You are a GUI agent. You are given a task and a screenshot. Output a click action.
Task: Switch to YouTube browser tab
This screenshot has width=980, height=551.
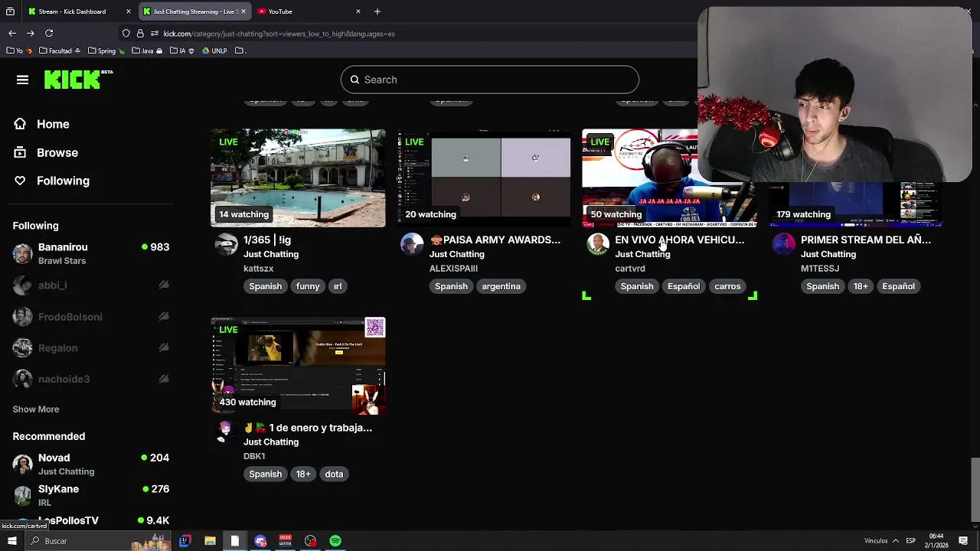pos(306,11)
